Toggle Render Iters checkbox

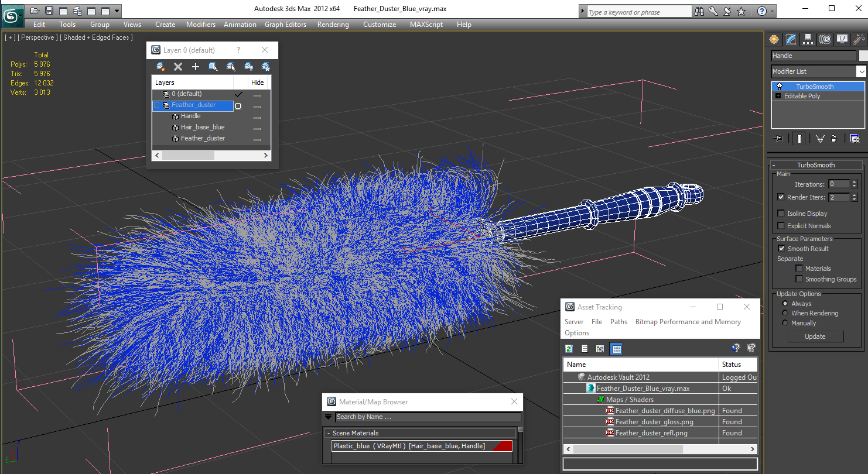click(x=781, y=197)
